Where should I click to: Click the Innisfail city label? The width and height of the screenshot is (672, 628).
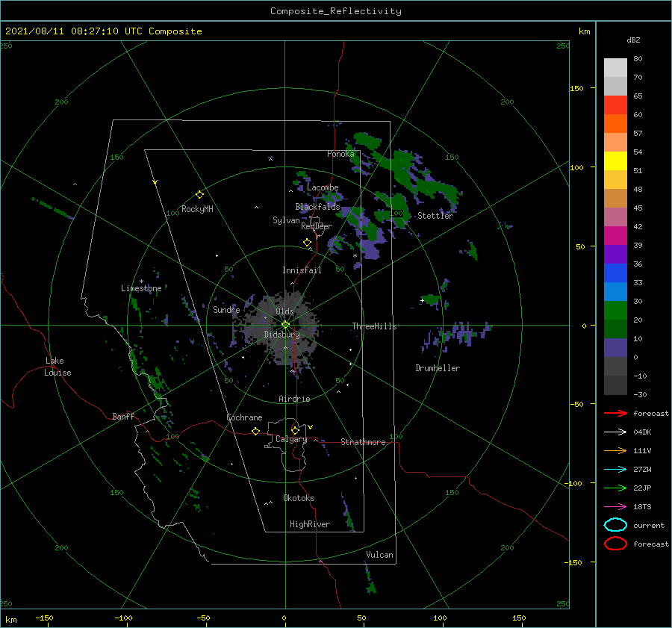[302, 270]
